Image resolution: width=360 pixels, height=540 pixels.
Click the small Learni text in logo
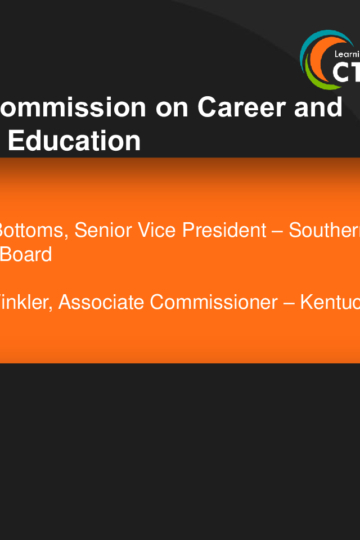pos(347,54)
